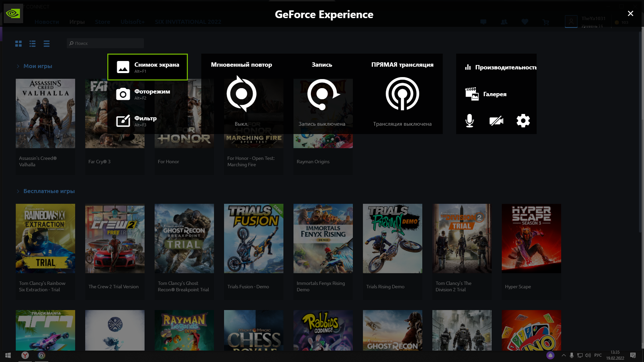The width and height of the screenshot is (644, 362).
Task: Click the ПРЯМАЯ трансляция broadcast icon
Action: [402, 94]
